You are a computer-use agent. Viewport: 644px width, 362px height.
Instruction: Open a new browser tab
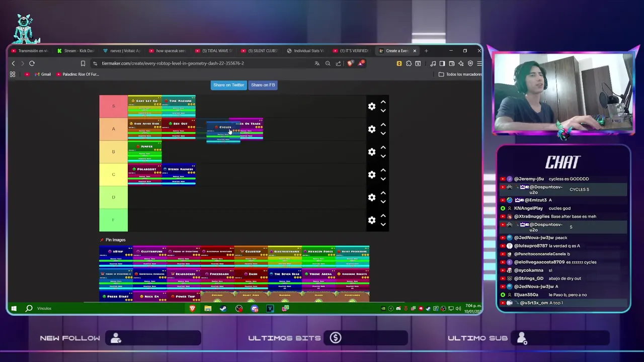[x=426, y=51]
